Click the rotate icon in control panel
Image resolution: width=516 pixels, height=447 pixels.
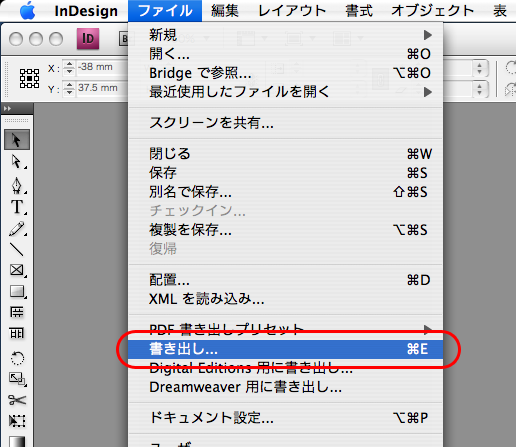tap(511, 67)
